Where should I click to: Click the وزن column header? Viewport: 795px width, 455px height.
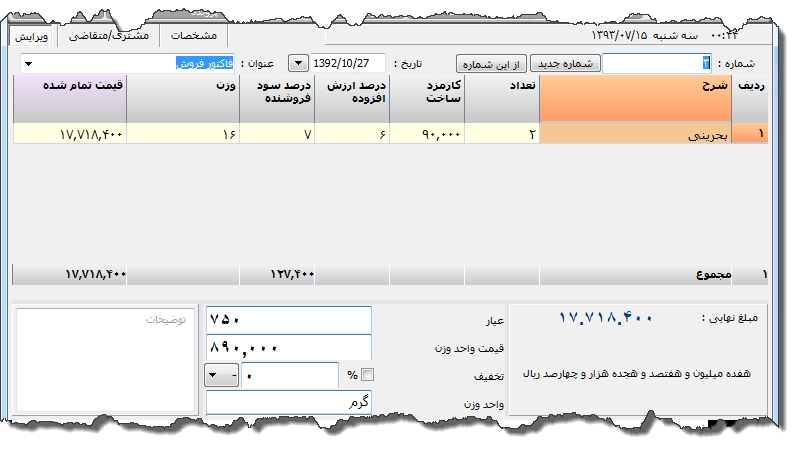tap(183, 98)
